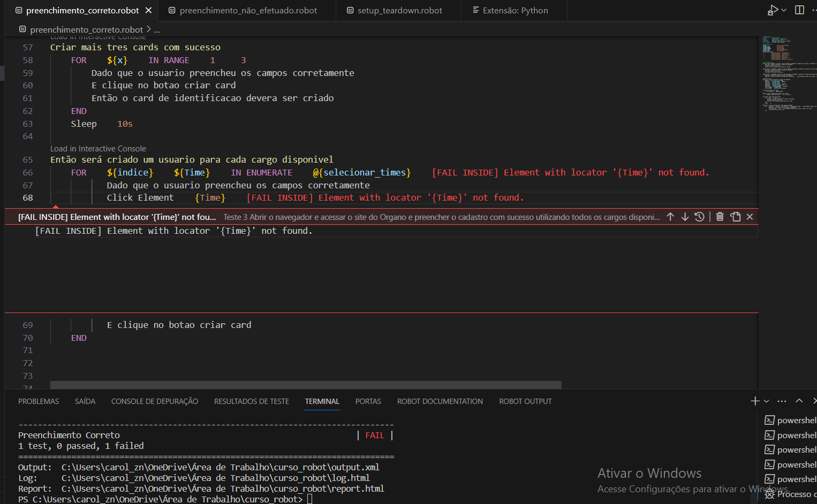Select the Processo debug terminal entry

[x=790, y=494]
